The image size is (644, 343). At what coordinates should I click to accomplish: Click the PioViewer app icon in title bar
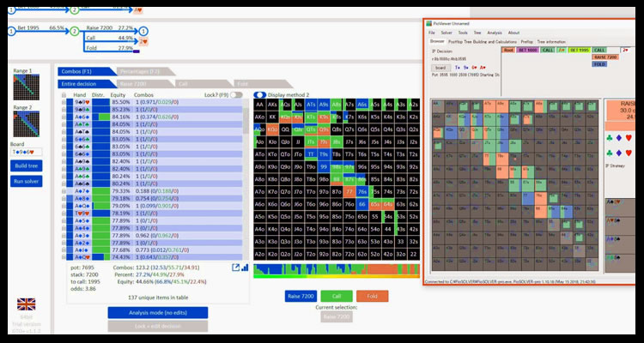(429, 23)
